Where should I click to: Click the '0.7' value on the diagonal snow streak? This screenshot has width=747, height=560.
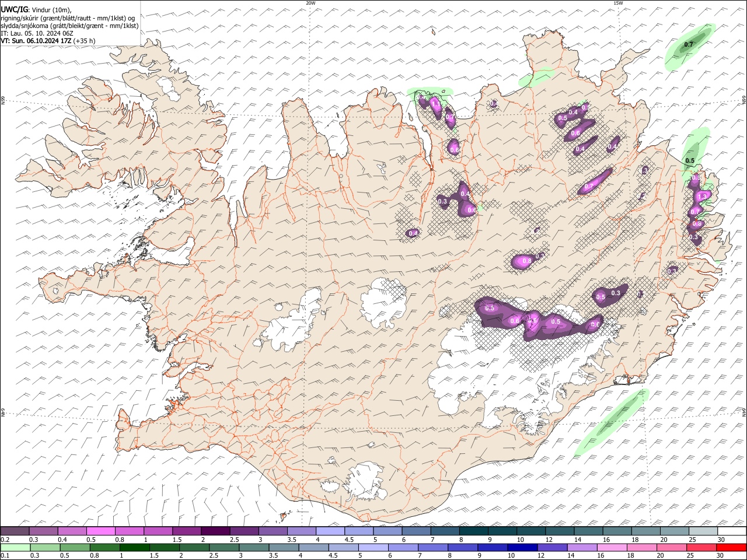point(589,187)
